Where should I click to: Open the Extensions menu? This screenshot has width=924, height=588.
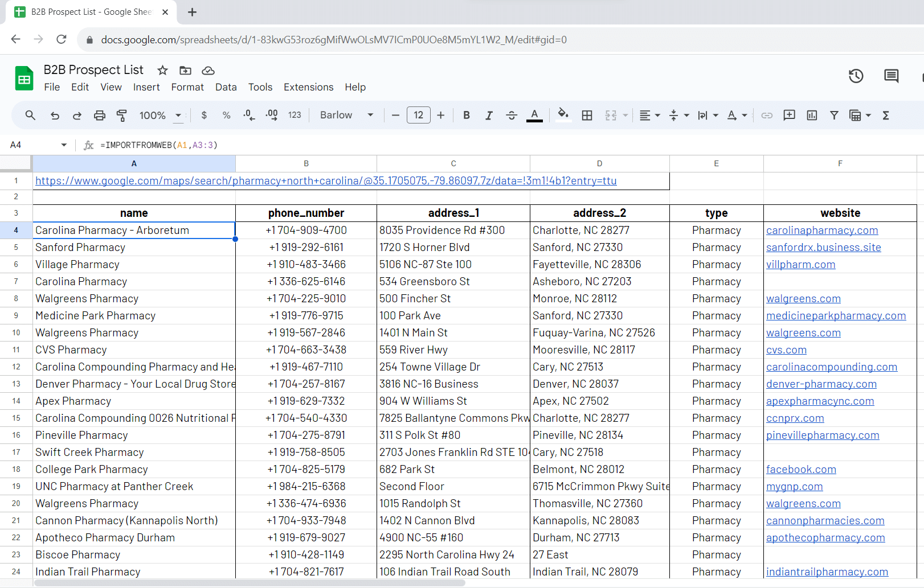(308, 87)
